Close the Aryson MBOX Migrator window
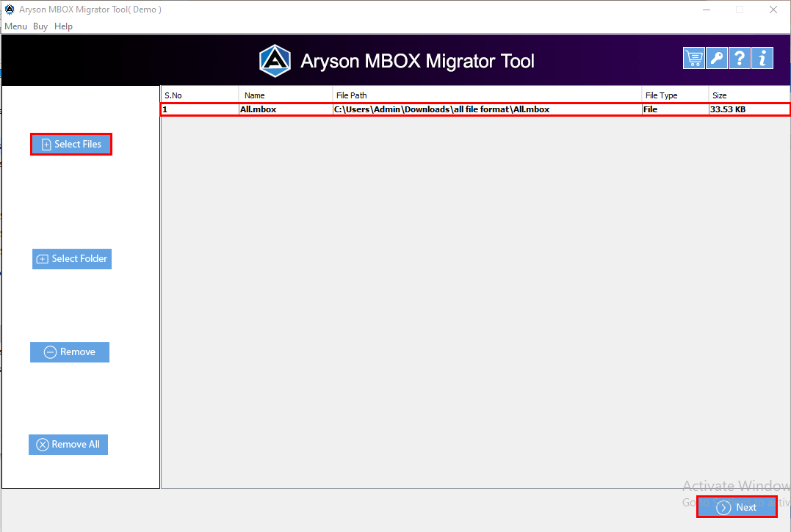This screenshot has width=791, height=532. coord(773,10)
